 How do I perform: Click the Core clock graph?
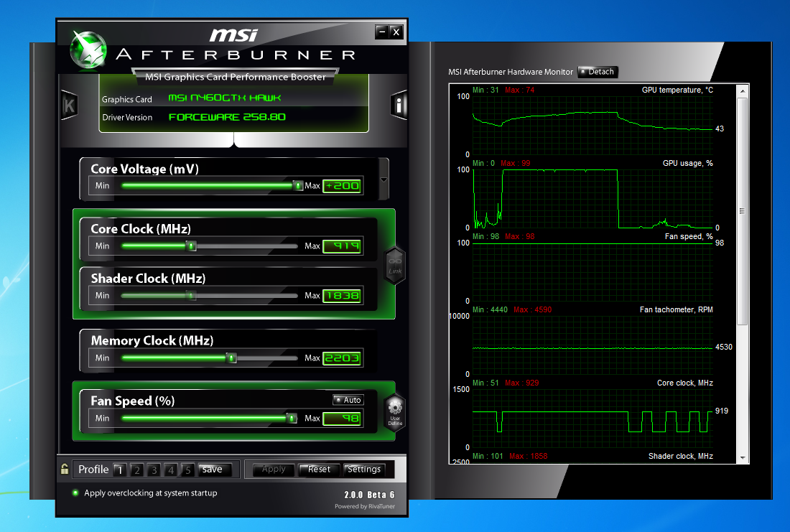592,418
